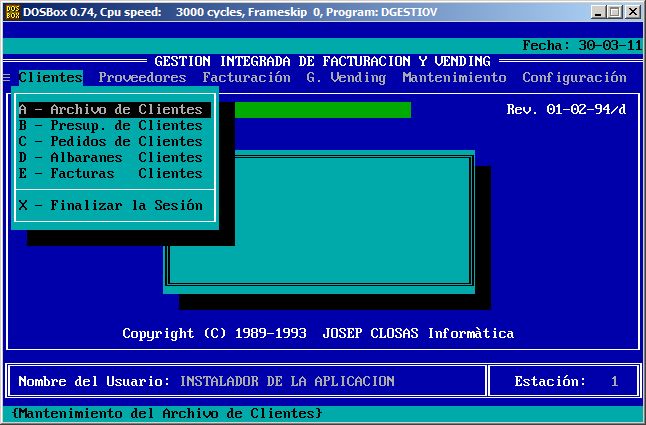Click Finalizar la Sesión to exit
Screen dimensions: 646x425
114,206
